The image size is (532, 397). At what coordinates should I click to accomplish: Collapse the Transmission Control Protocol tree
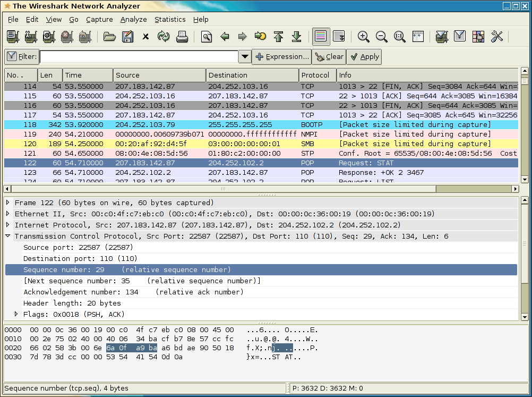[x=7, y=236]
